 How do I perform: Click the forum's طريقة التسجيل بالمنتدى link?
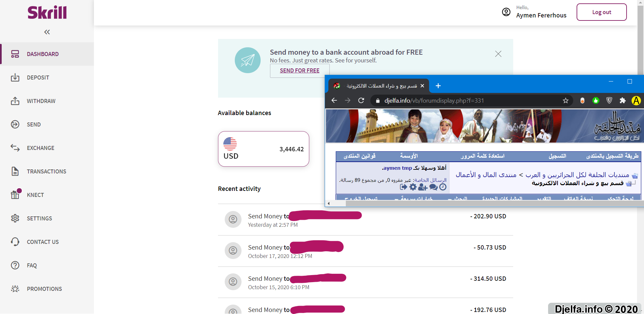click(x=612, y=156)
